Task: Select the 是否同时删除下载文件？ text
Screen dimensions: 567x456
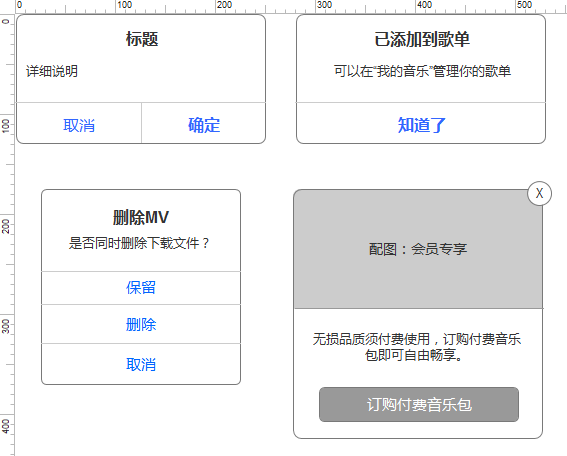Action: pyautogui.click(x=139, y=243)
